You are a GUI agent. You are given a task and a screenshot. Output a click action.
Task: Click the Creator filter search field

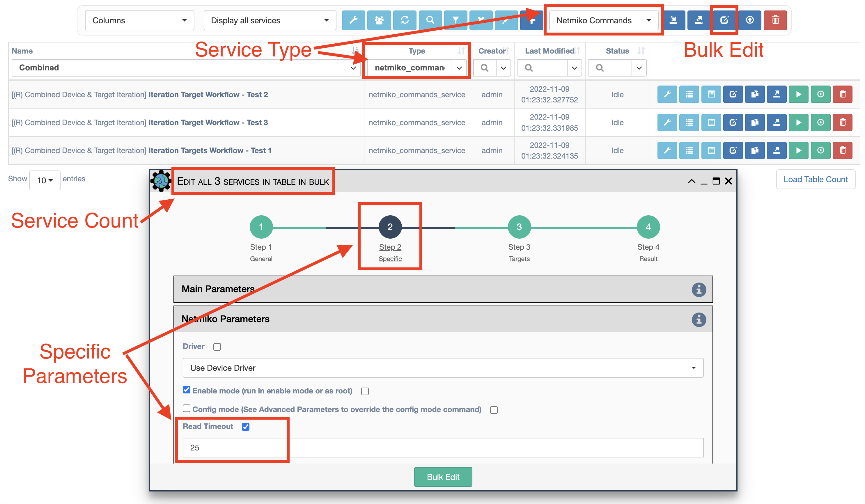(485, 68)
